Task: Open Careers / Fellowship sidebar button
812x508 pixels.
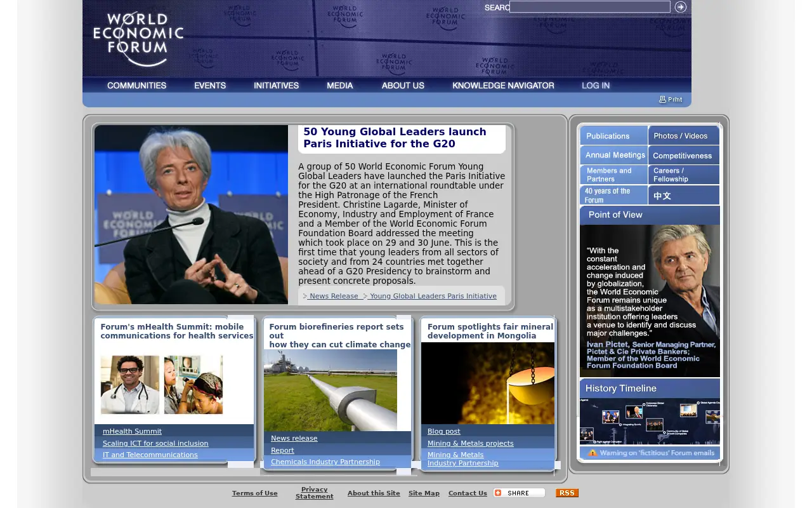Action: 684,175
